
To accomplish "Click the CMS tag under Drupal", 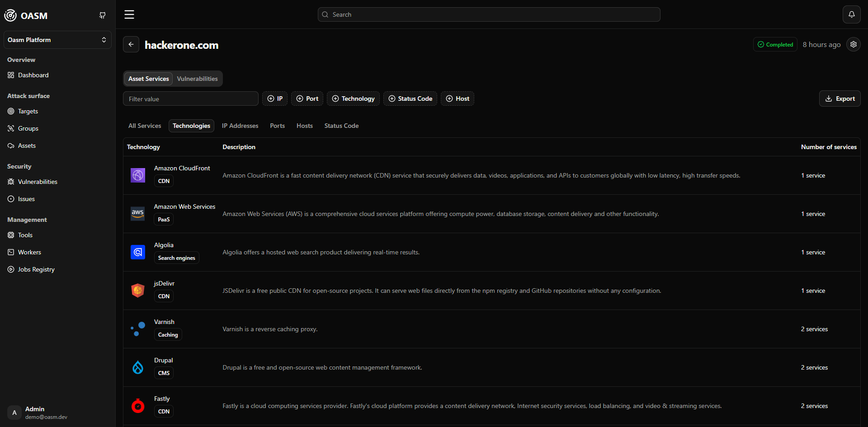I will click(164, 373).
